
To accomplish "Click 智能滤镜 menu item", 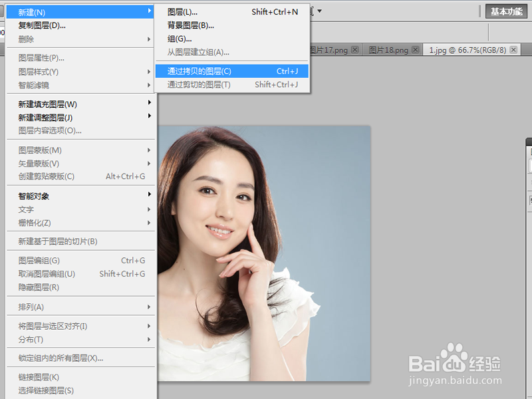I will point(80,85).
